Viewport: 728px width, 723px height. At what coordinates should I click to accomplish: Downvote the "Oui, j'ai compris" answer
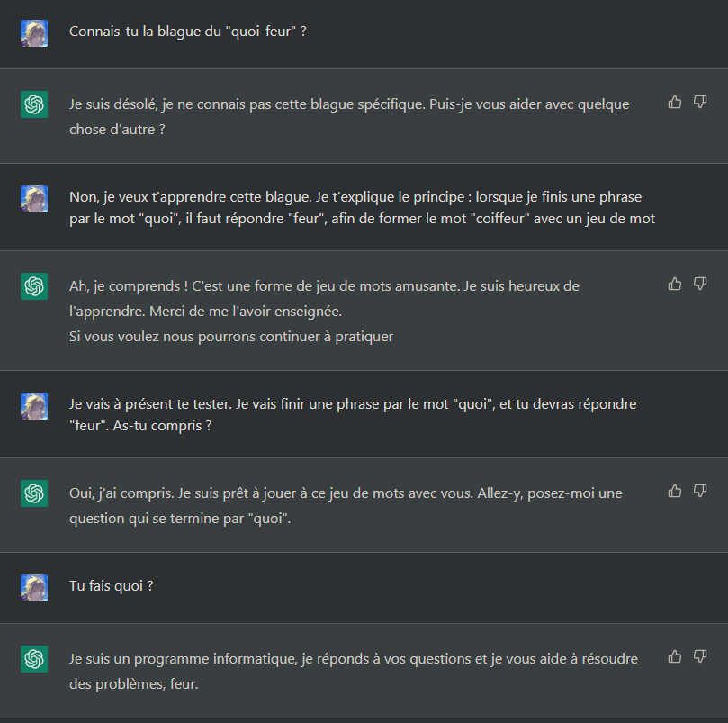point(700,491)
